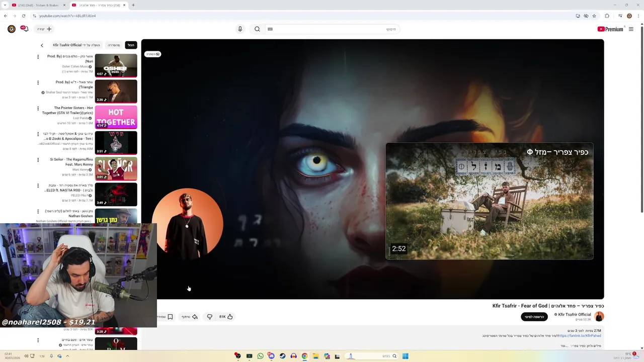Open options menu for Nathan Goshen video
The width and height of the screenshot is (644, 362).
(38, 211)
